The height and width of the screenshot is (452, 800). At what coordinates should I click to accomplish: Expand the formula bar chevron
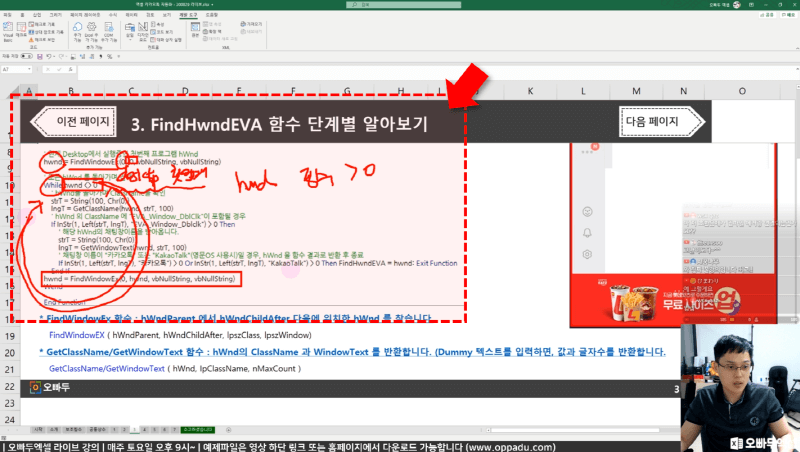(796, 70)
